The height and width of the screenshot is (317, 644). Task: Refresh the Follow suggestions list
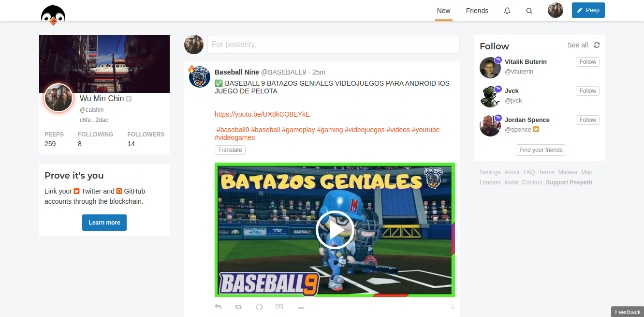click(597, 45)
